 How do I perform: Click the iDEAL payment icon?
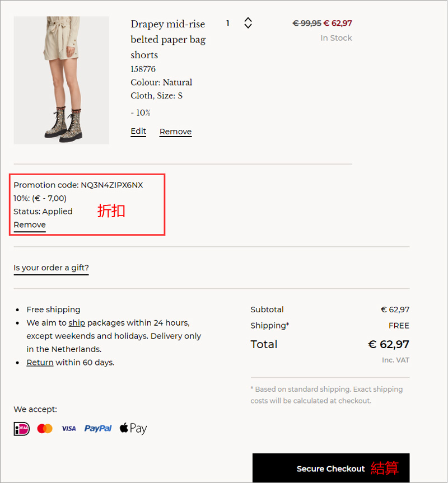pos(21,429)
